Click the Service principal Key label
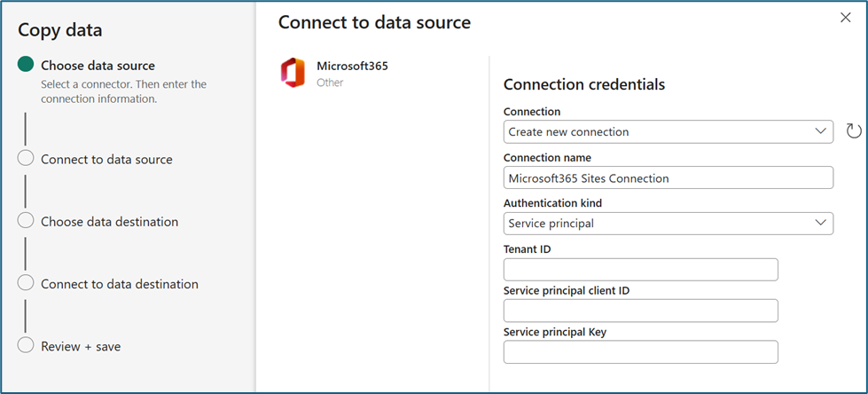Screen dimensions: 868x394 pyautogui.click(x=555, y=332)
